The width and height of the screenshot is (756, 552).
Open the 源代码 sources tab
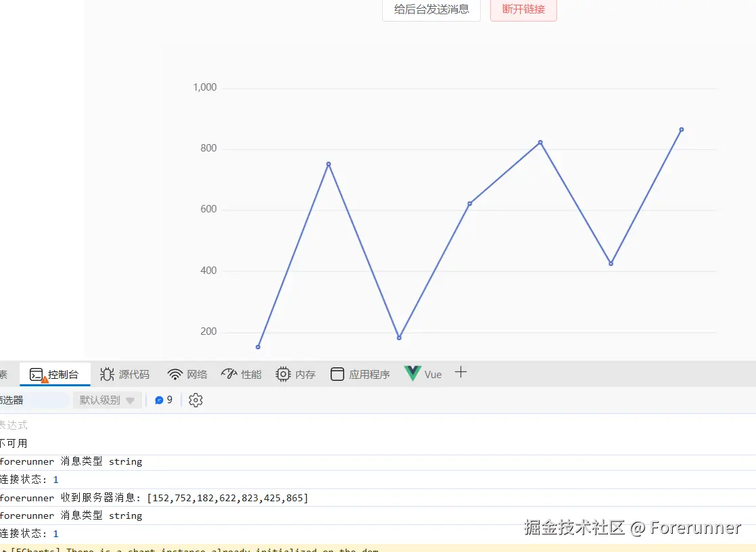click(125, 375)
